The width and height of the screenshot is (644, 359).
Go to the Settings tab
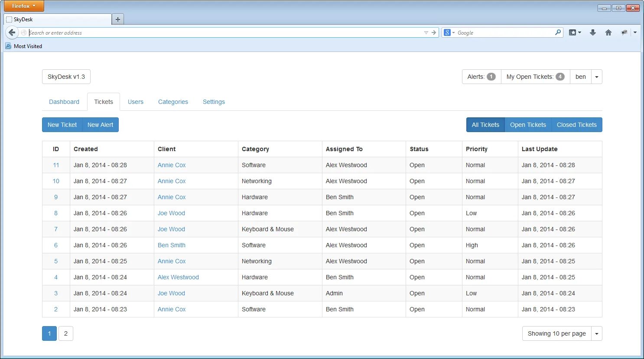click(x=214, y=102)
